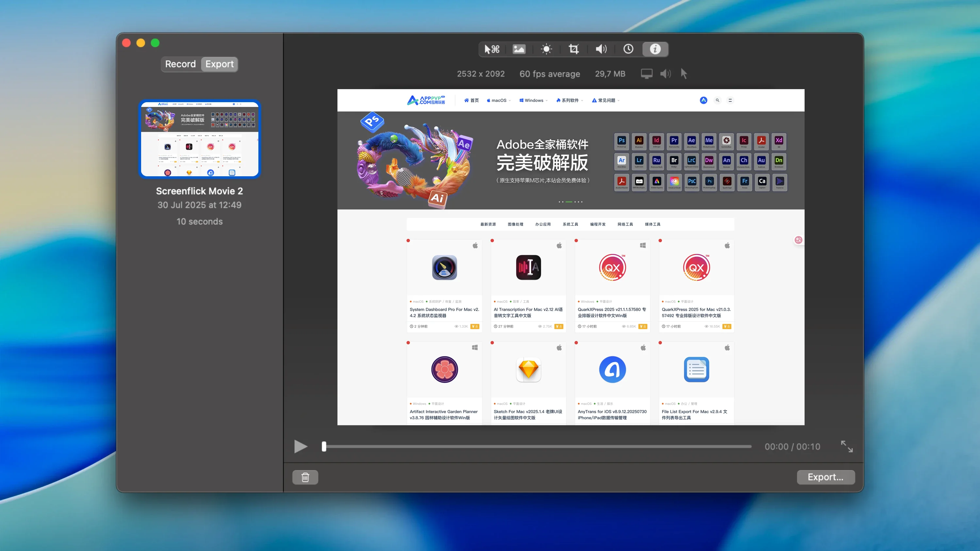Click the Audition Au icon in grid
The width and height of the screenshot is (980, 551).
pyautogui.click(x=761, y=161)
